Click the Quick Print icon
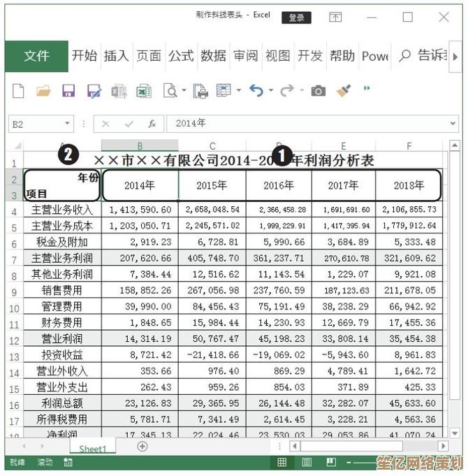Viewport: 468px width, 476px height. (200, 91)
